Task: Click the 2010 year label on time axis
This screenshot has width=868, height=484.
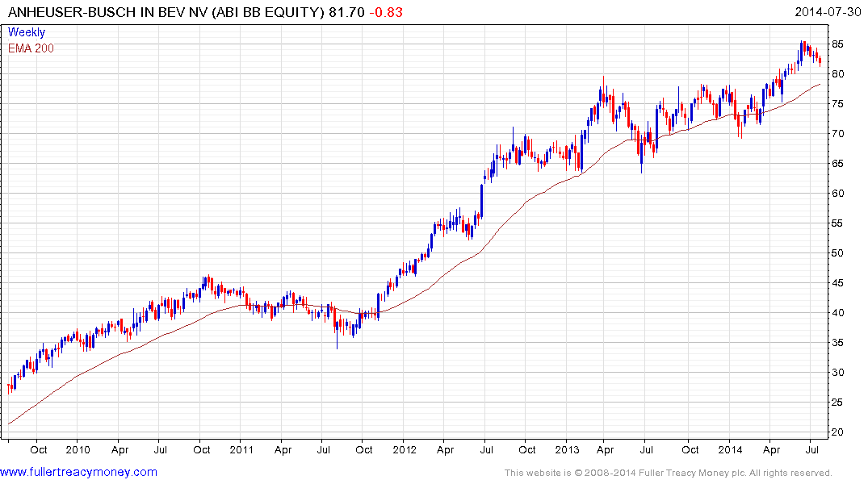Action: (x=78, y=449)
